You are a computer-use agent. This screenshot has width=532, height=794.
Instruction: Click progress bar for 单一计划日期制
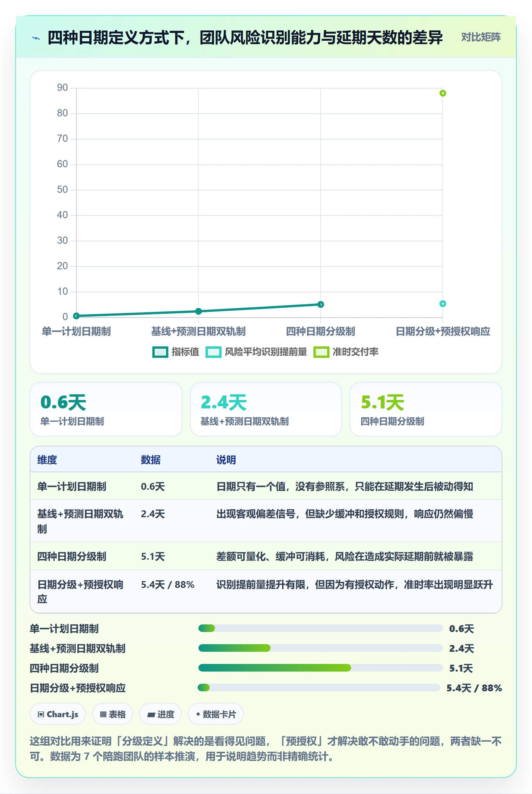point(320,628)
